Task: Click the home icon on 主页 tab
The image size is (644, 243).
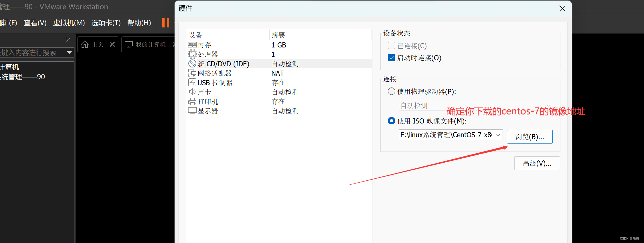Action: [85, 44]
